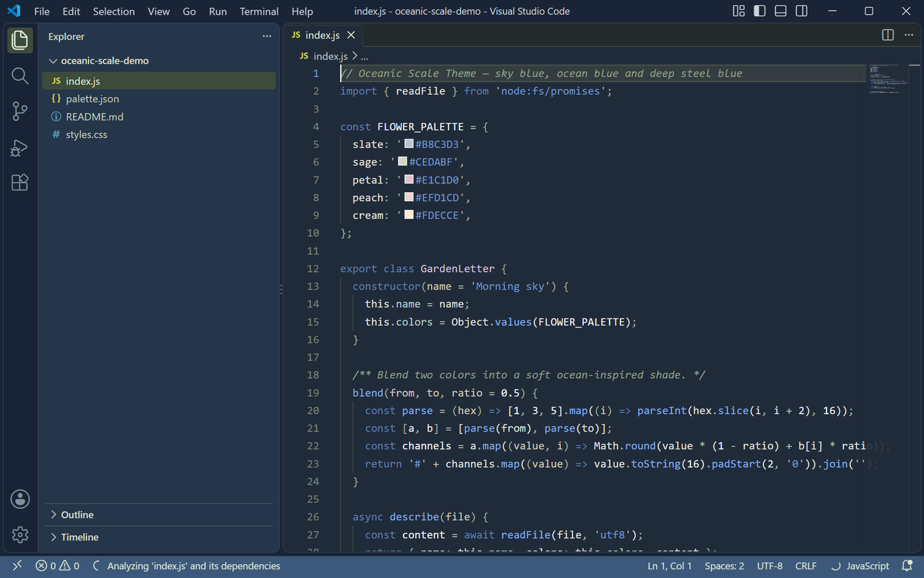Click the Customize Layout icon
The image size is (924, 578).
pos(739,11)
